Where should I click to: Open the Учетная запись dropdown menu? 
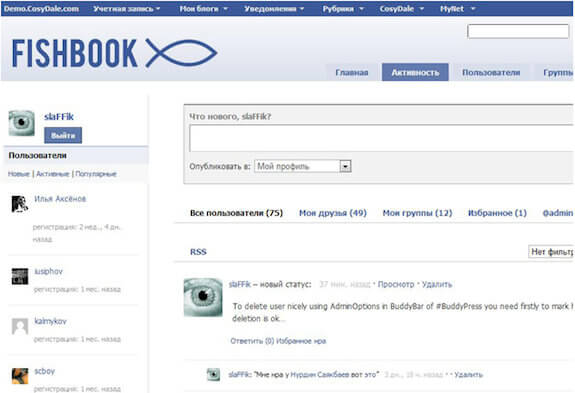127,9
